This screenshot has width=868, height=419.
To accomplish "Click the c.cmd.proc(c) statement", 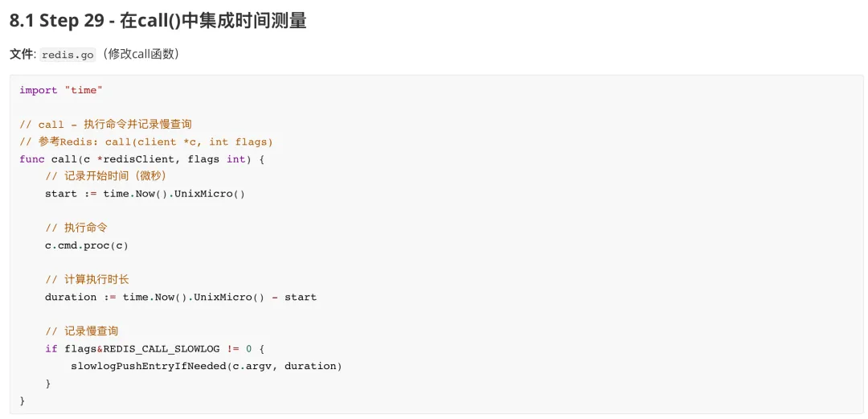I will click(x=86, y=245).
